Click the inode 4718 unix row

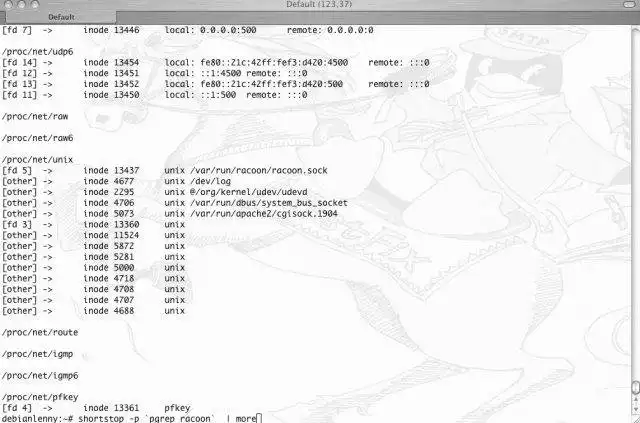pos(93,278)
